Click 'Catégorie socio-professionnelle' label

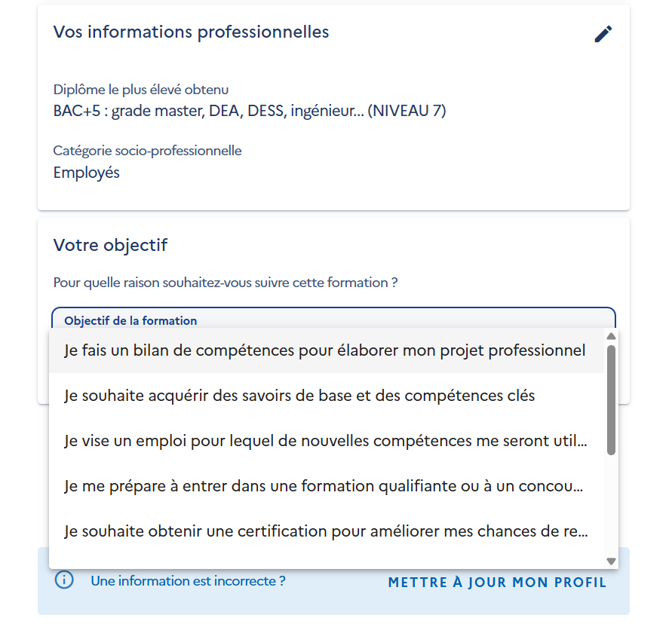tap(147, 151)
